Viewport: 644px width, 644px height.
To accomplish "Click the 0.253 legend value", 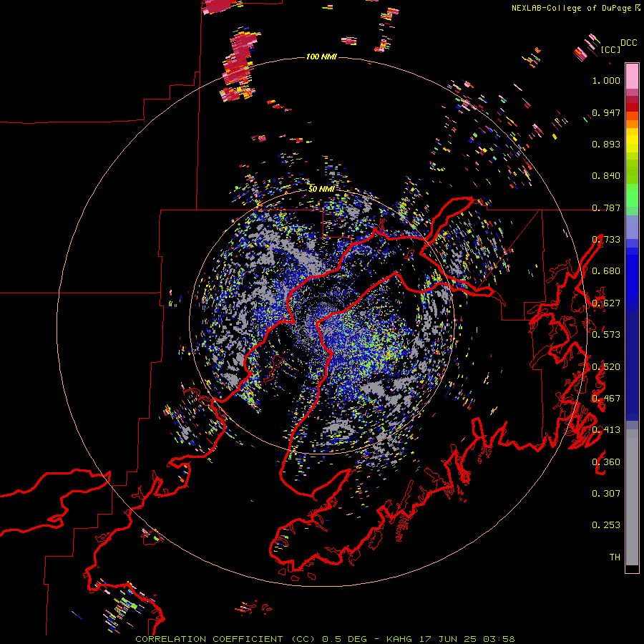I will point(606,525).
